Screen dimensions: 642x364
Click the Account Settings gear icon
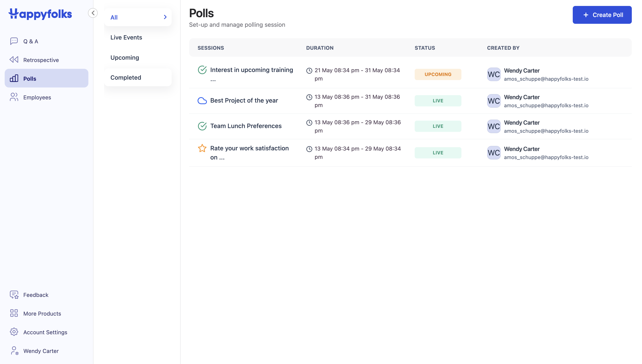coord(14,332)
